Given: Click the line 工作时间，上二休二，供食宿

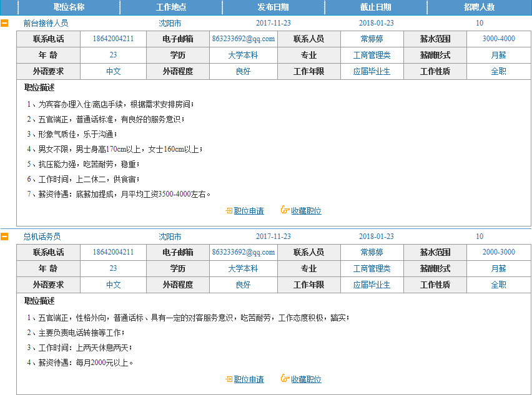Looking at the screenshot, I should pos(83,179).
